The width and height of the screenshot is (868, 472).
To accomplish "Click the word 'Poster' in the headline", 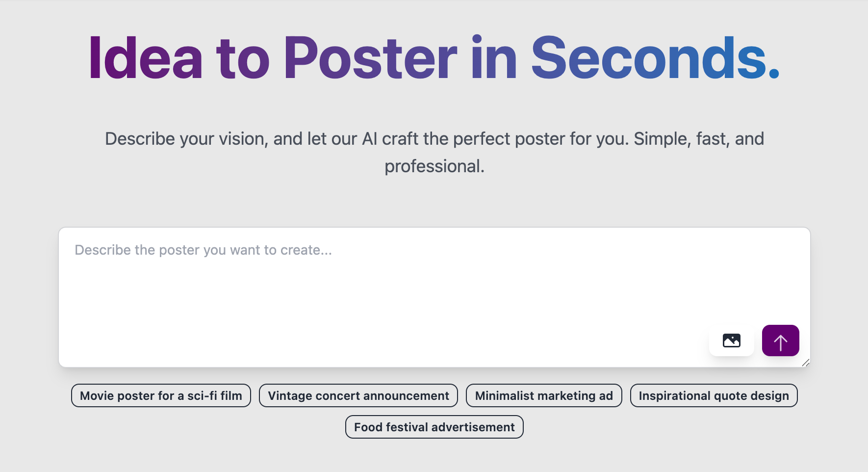I will [x=370, y=58].
